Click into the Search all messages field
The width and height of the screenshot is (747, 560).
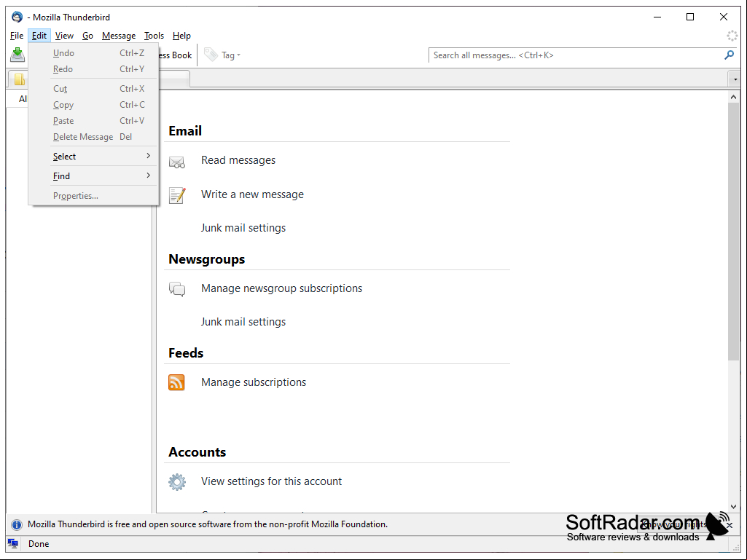tap(576, 55)
